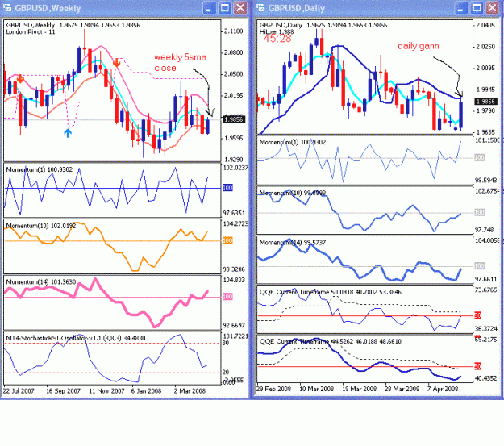Click the '7 Apr 2008' date on daily axis
This screenshot has height=446, width=504.
pyautogui.click(x=443, y=389)
